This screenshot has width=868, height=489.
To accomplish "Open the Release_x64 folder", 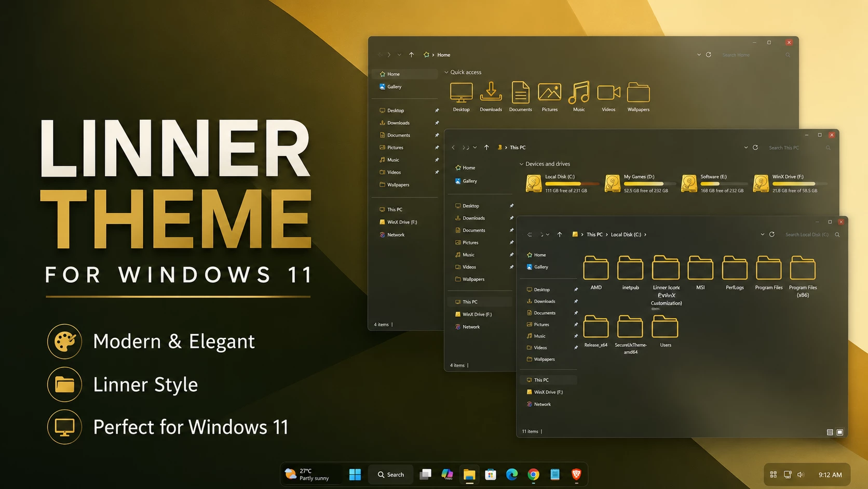I will pos(596,326).
